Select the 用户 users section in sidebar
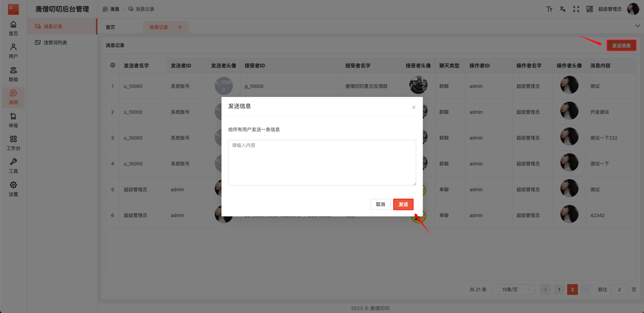Image resolution: width=644 pixels, height=313 pixels. pyautogui.click(x=13, y=51)
